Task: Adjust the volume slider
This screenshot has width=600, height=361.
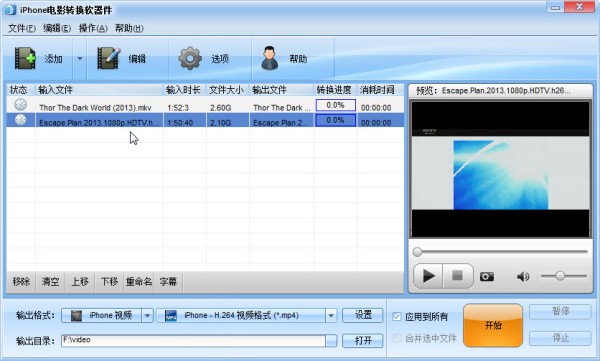Action: (x=563, y=276)
